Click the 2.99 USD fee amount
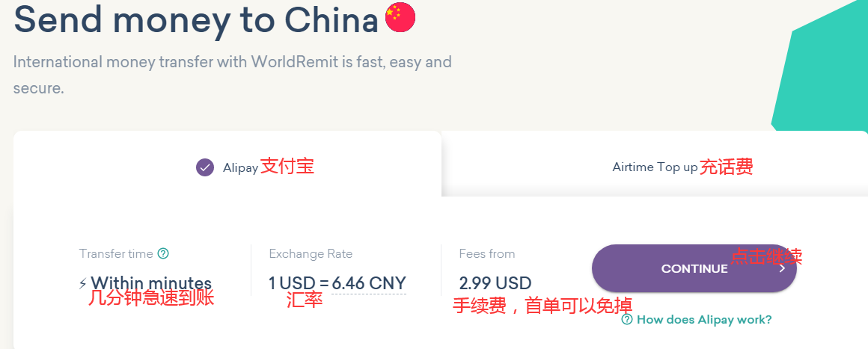Image resolution: width=868 pixels, height=349 pixels. pyautogui.click(x=495, y=284)
